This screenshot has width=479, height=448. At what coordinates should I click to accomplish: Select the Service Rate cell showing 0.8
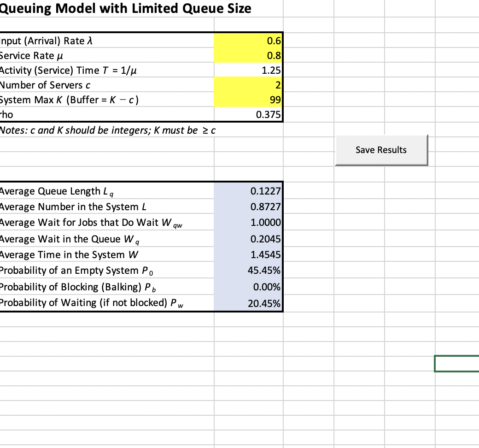coord(249,55)
